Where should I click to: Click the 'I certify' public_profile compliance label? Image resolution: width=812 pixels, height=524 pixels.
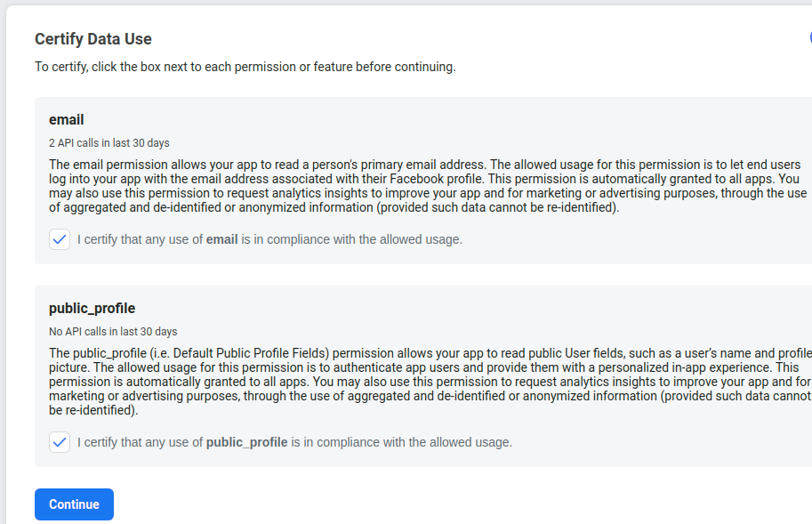click(294, 442)
